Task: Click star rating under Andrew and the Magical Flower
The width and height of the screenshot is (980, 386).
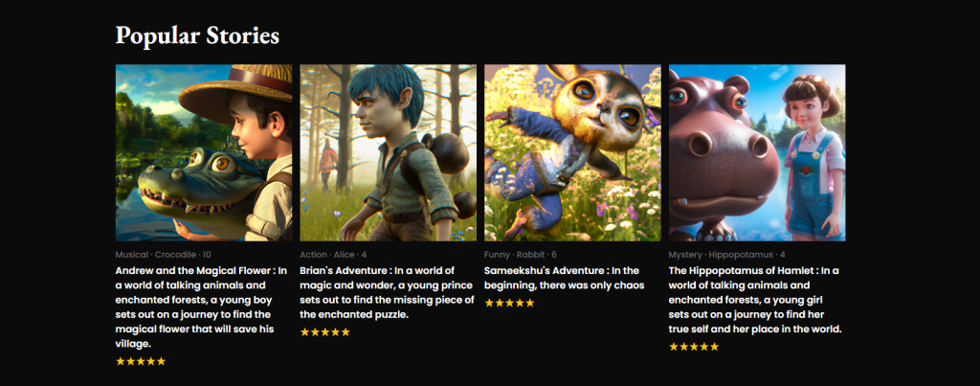Action: point(141,361)
